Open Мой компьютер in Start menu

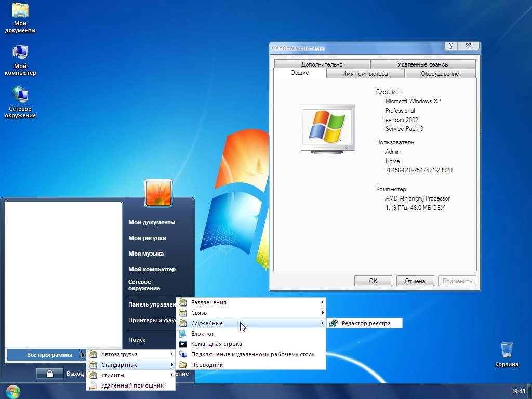(x=152, y=270)
